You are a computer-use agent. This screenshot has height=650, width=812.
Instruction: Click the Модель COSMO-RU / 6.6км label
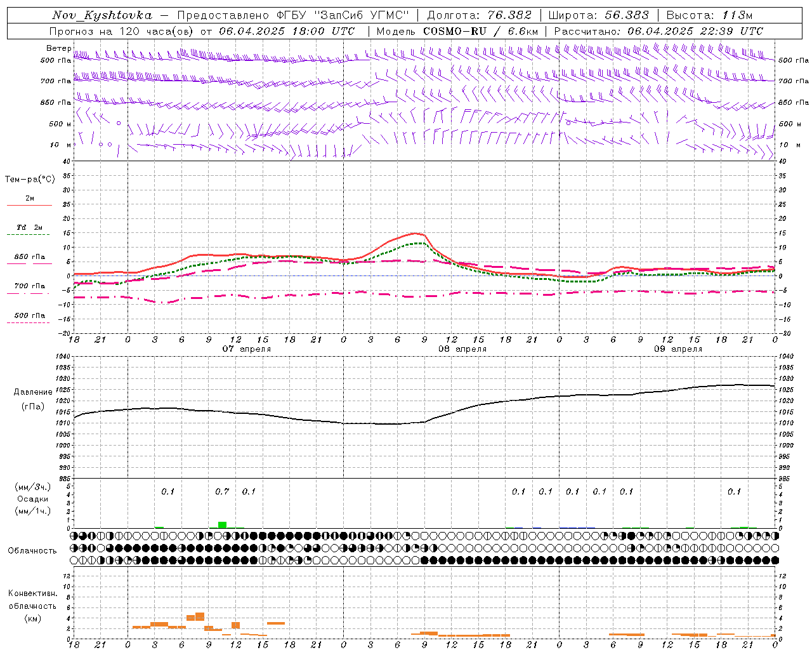pos(457,31)
